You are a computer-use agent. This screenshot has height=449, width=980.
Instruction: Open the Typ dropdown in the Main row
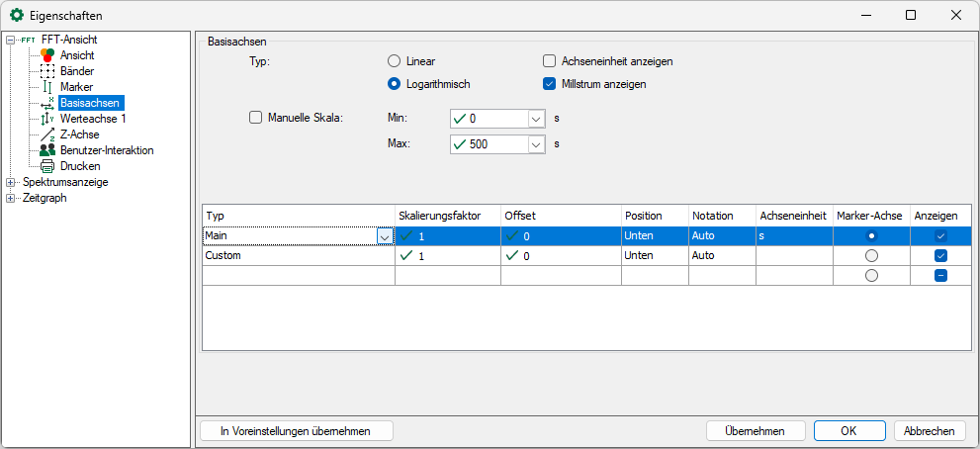[x=384, y=236]
